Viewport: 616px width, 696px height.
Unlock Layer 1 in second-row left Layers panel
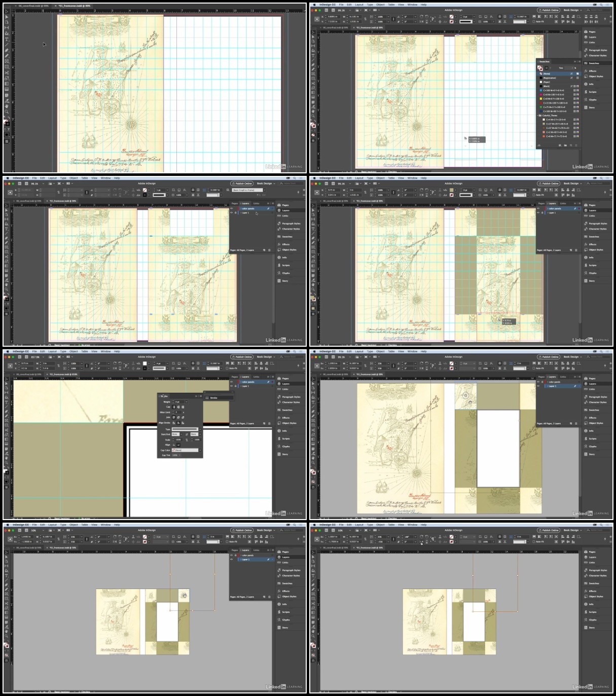pyautogui.click(x=236, y=213)
